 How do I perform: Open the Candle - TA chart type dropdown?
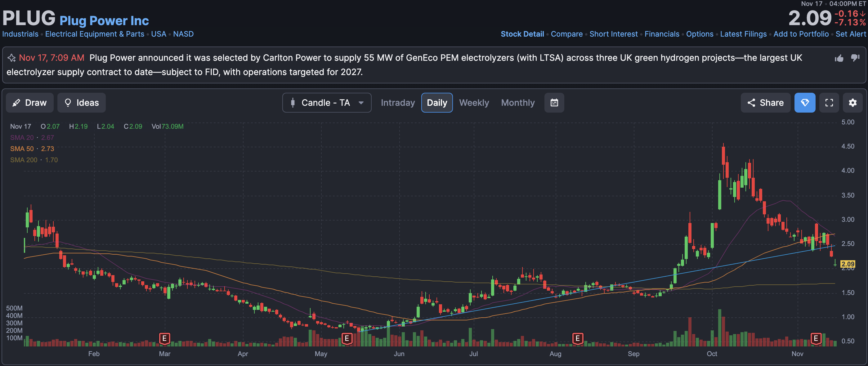pyautogui.click(x=327, y=103)
